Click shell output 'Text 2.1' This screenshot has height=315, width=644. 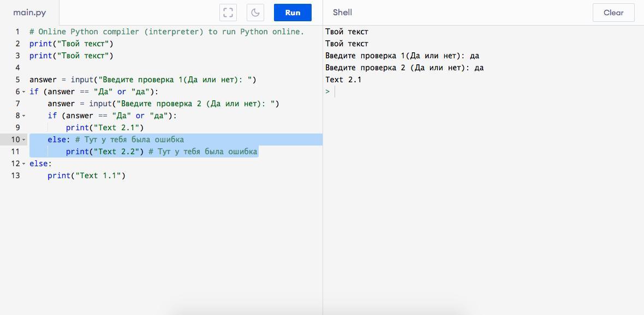point(343,80)
